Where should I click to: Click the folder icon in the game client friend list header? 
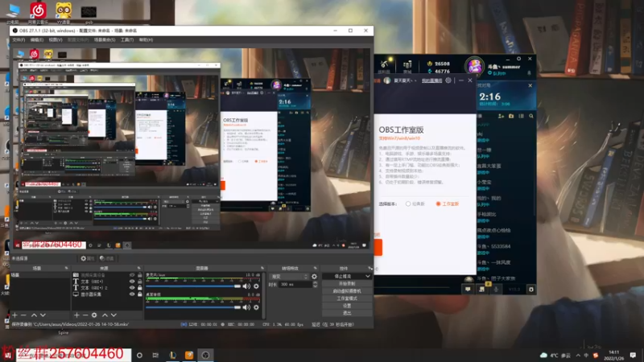pos(511,116)
